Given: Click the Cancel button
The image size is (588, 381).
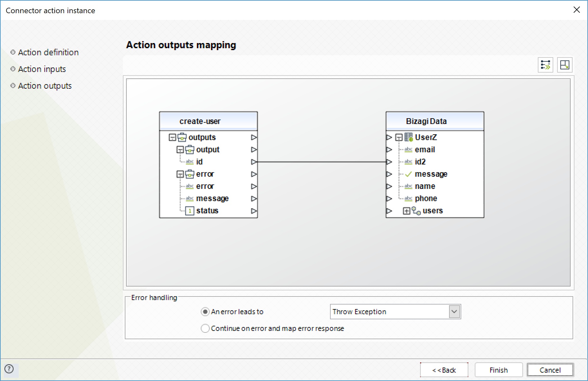Looking at the screenshot, I should pyautogui.click(x=550, y=370).
